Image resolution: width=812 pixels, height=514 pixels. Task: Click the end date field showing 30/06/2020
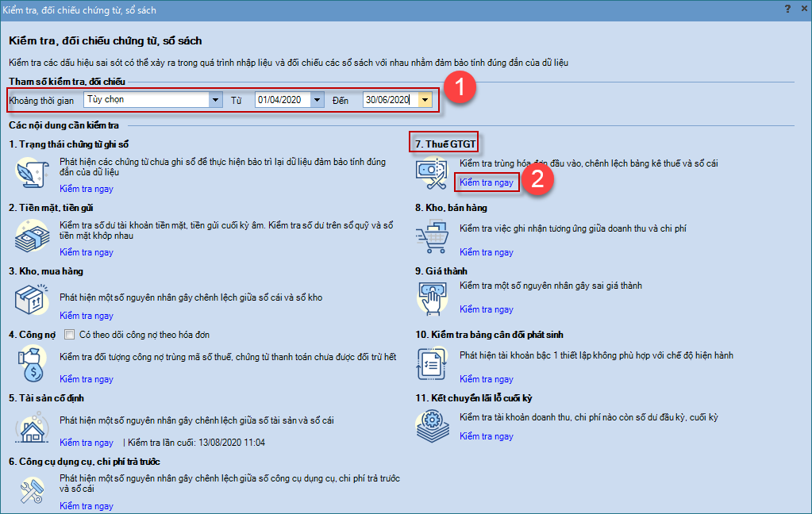click(388, 100)
